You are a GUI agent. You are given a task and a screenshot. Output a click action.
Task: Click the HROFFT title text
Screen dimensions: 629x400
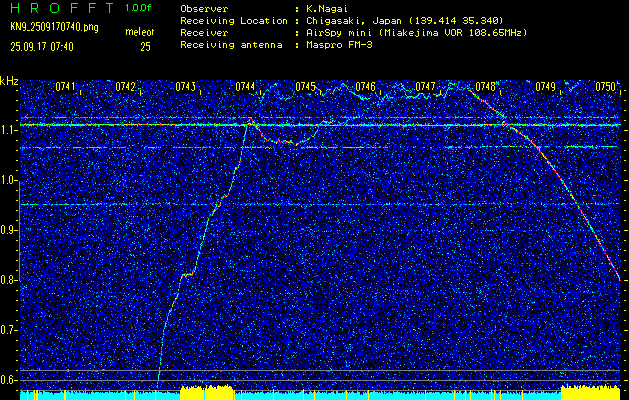(62, 8)
